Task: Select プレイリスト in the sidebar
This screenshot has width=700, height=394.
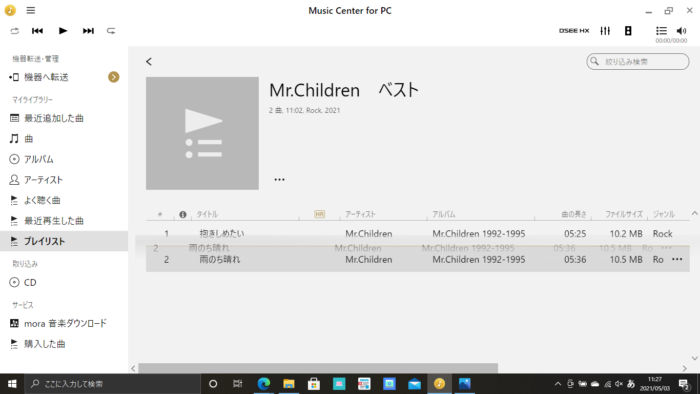Action: pos(64,241)
